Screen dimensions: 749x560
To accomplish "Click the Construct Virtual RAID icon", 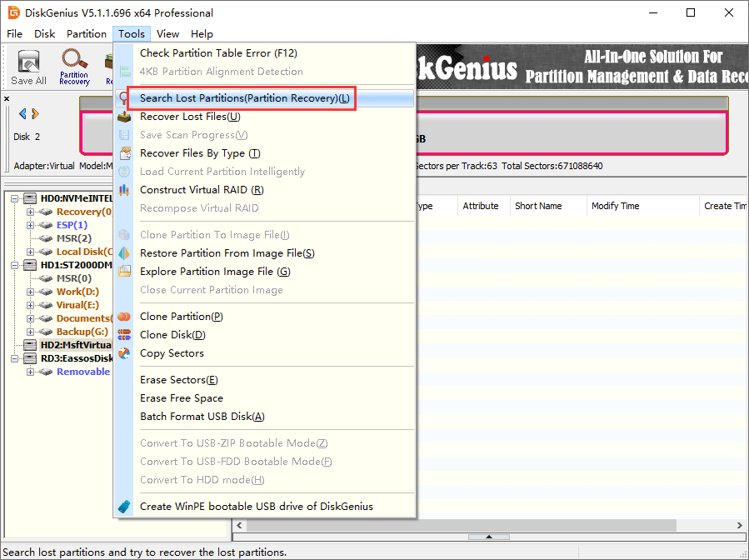I will click(125, 190).
